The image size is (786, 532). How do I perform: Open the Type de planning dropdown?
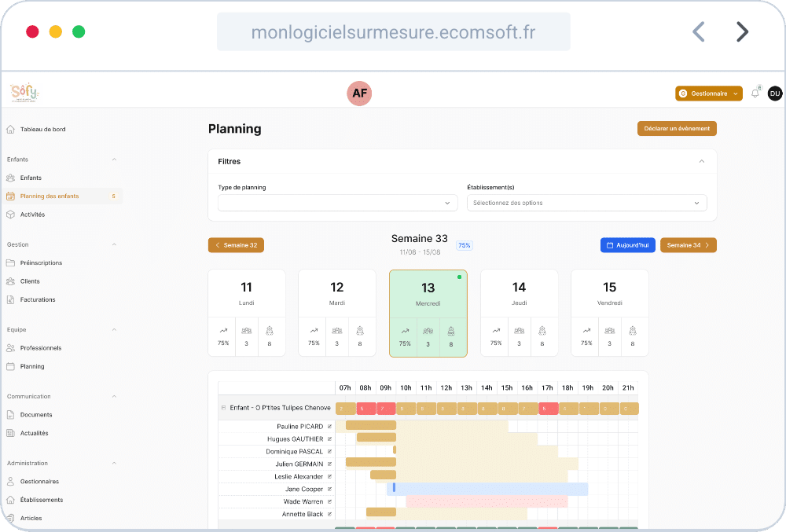point(337,203)
